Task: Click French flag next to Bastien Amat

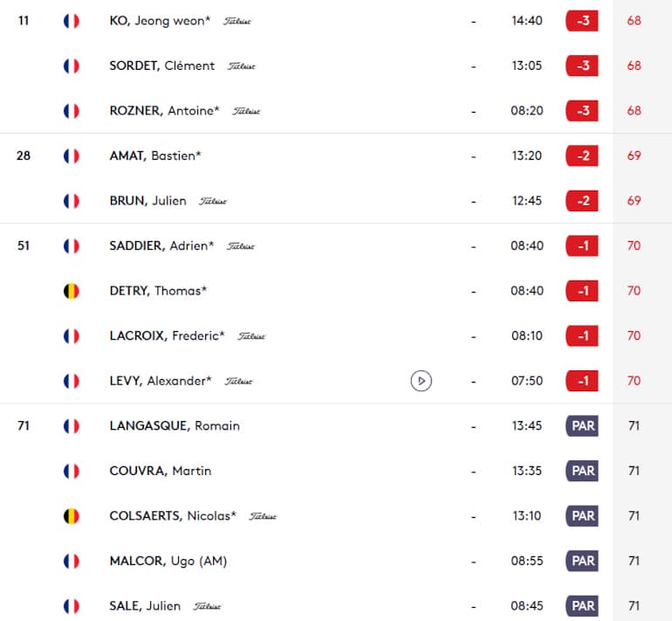Action: coord(72,156)
